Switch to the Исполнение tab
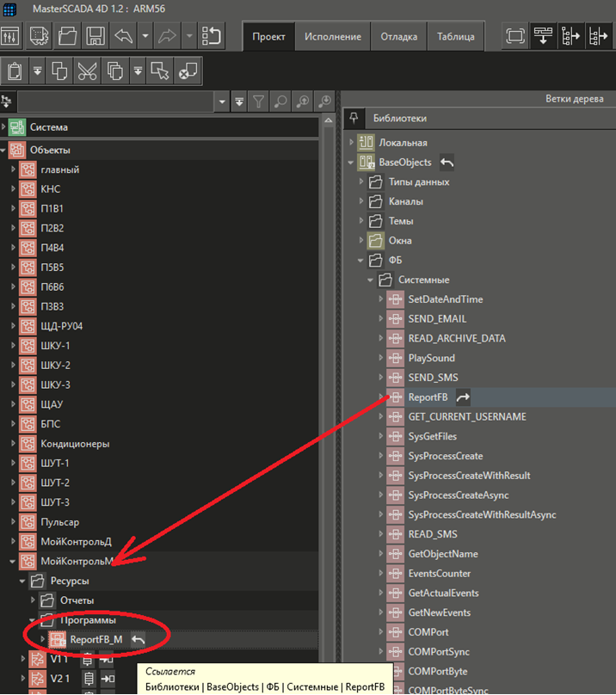The width and height of the screenshot is (616, 695). (333, 37)
